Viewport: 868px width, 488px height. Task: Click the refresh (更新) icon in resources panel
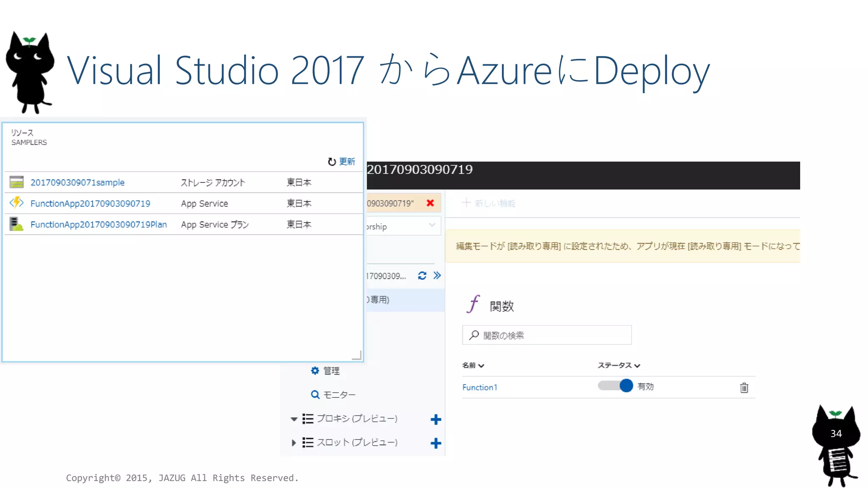coord(332,161)
